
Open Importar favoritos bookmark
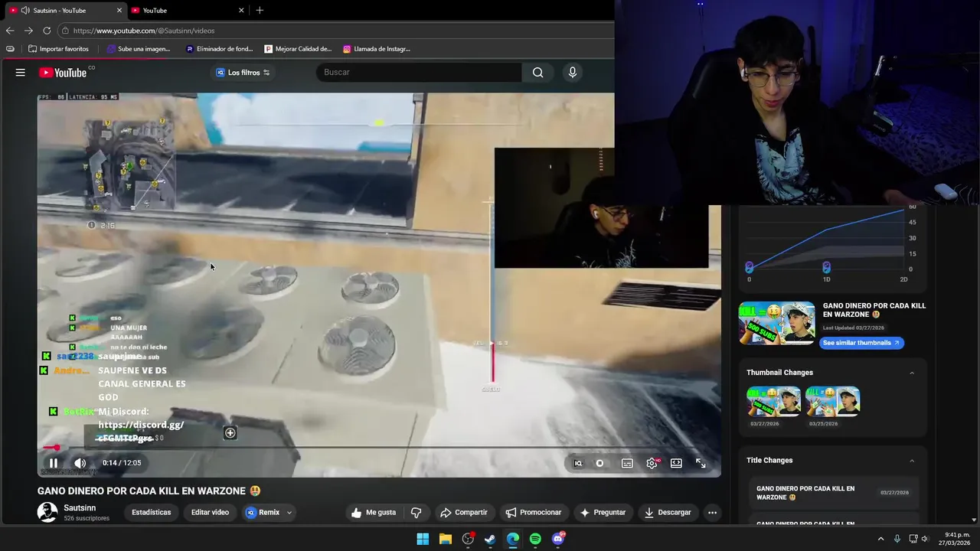[58, 49]
